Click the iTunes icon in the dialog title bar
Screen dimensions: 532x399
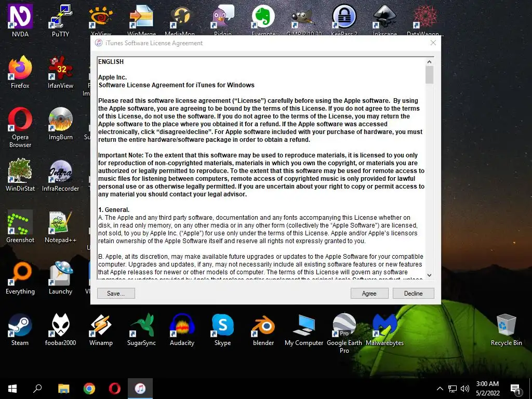[x=99, y=43]
